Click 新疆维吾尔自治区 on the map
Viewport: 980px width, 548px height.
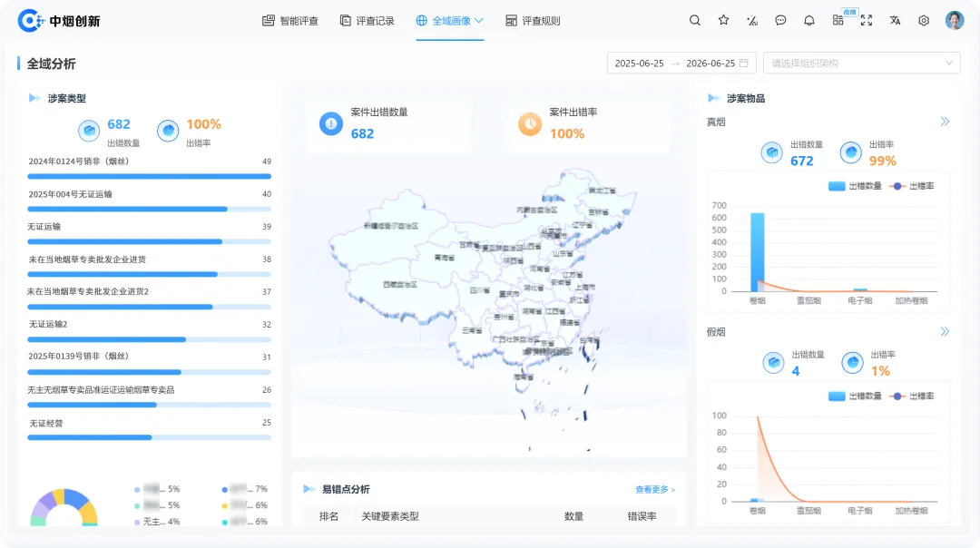point(391,226)
